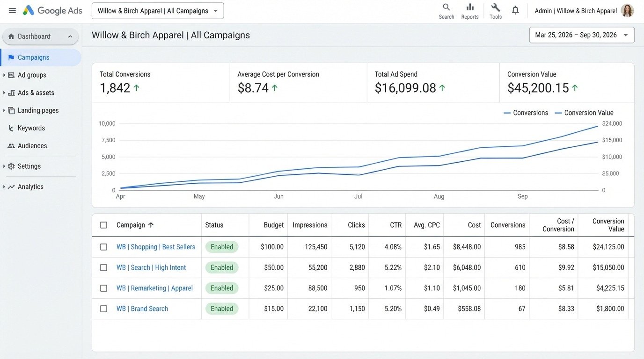Click the Conversion Value legend label
644x359 pixels.
(589, 113)
